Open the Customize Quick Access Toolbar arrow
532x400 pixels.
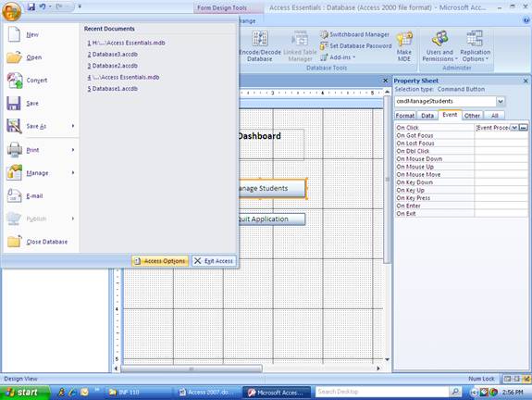tap(80, 6)
